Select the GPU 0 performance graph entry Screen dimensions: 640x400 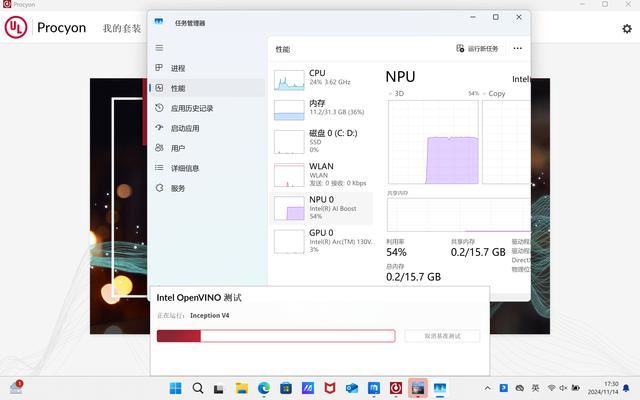coord(320,240)
